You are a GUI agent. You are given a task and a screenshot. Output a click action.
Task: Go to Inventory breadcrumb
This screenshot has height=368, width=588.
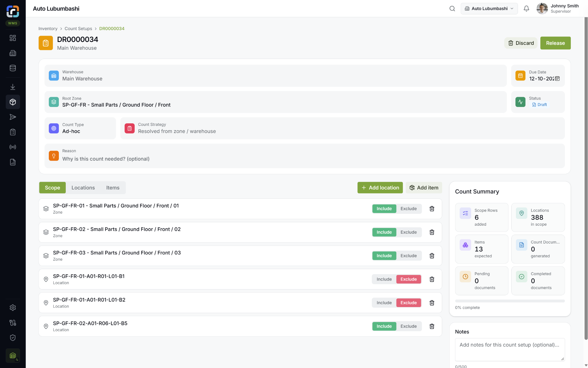point(48,29)
